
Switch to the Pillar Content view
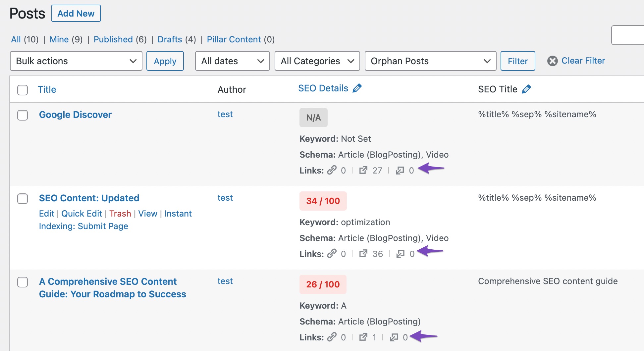[234, 39]
